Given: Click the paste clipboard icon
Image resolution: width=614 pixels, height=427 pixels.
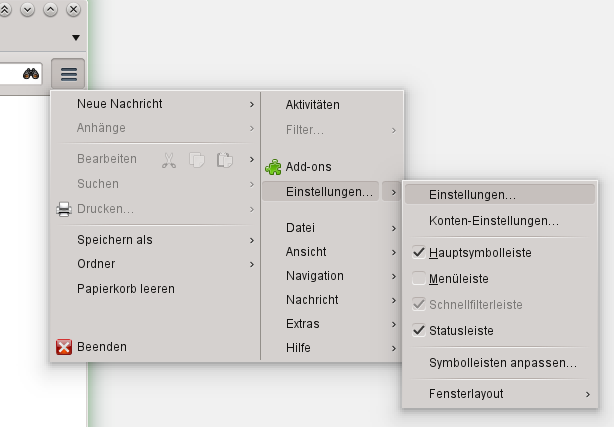Looking at the screenshot, I should click(225, 159).
